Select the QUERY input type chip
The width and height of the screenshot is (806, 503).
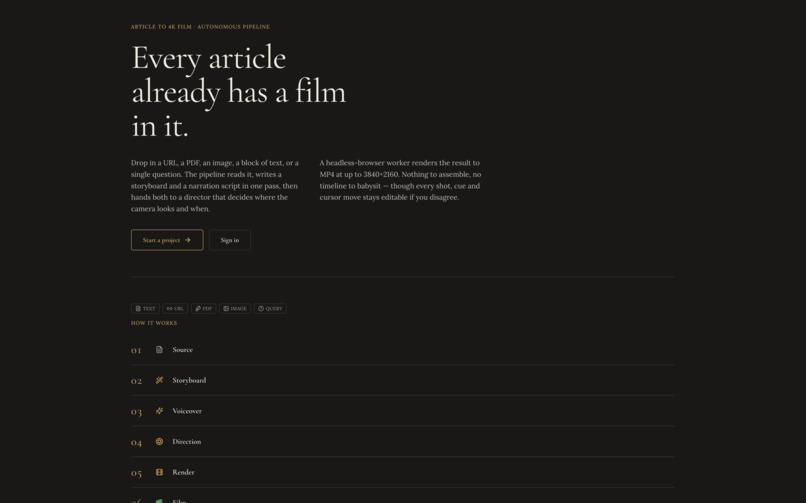click(x=270, y=308)
